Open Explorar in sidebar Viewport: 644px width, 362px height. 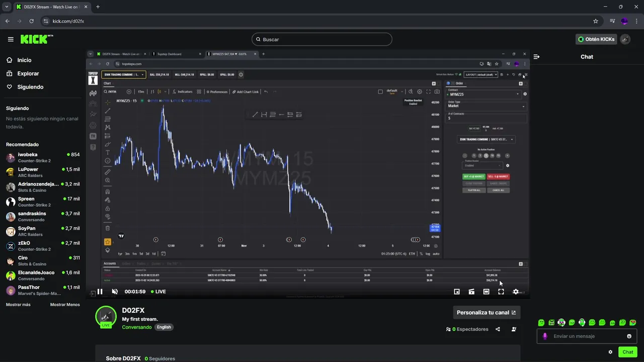pos(28,73)
